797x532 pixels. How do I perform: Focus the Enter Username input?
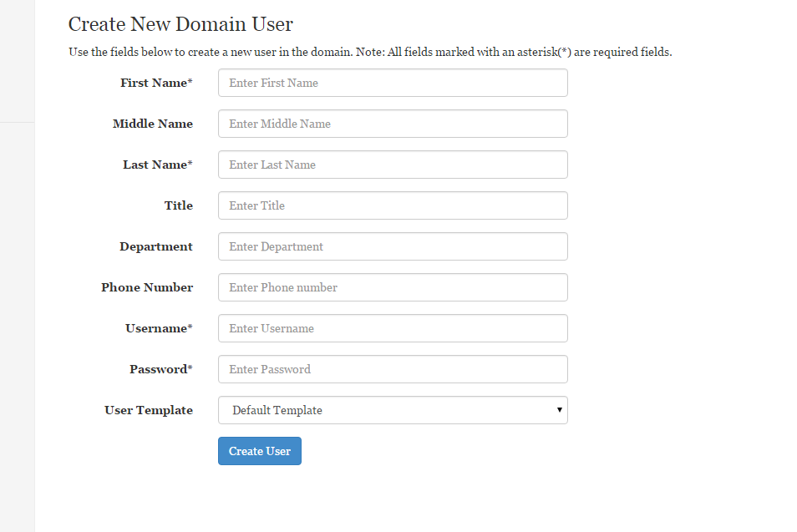tap(393, 328)
